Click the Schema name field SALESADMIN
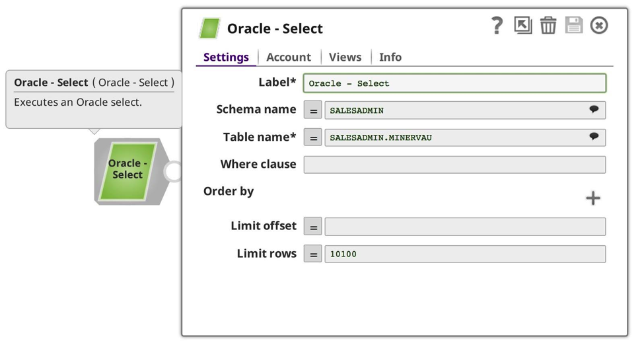The image size is (644, 347). (465, 110)
